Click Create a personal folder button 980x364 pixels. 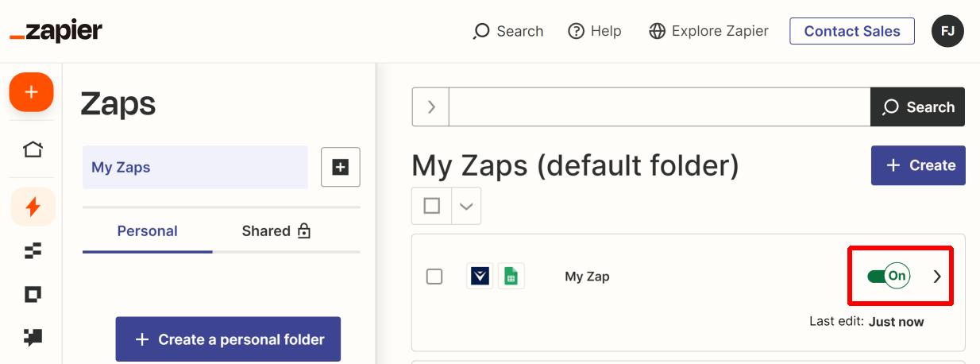pos(228,339)
